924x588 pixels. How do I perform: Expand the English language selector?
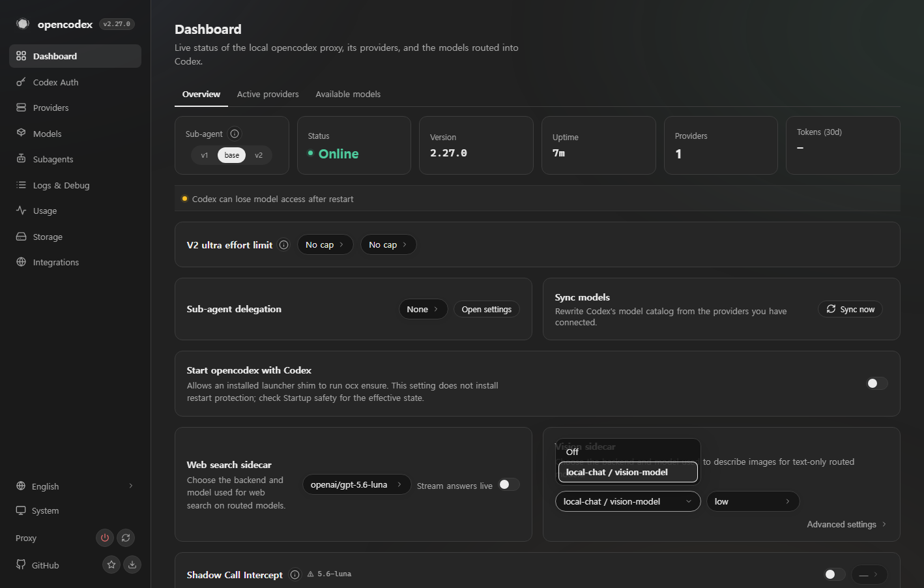click(x=75, y=486)
